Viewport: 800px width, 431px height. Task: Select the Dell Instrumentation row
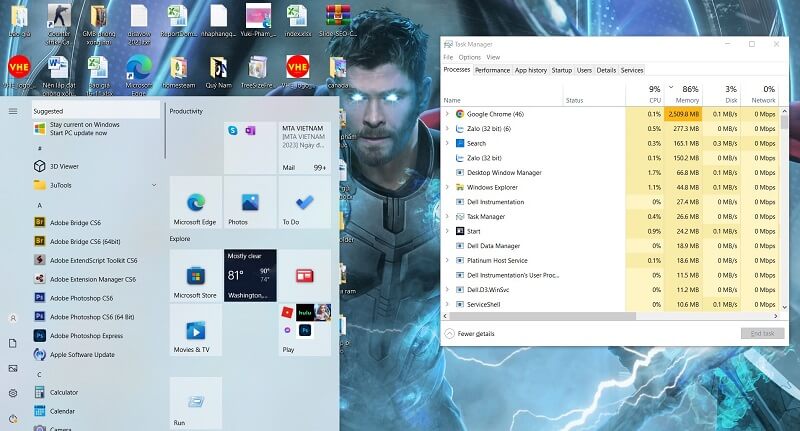click(611, 202)
